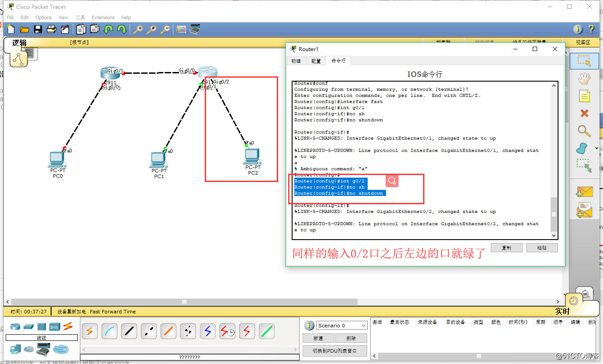Click the 复制 button in Router1

coord(507,247)
